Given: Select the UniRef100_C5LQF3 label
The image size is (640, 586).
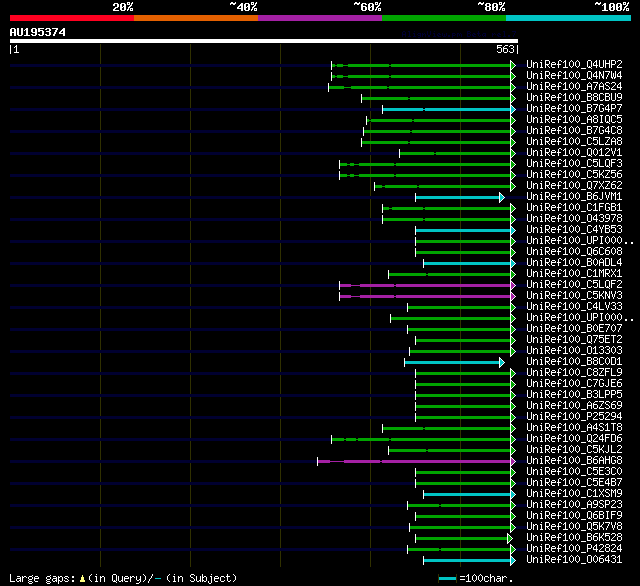Looking at the screenshot, I should click(574, 164).
